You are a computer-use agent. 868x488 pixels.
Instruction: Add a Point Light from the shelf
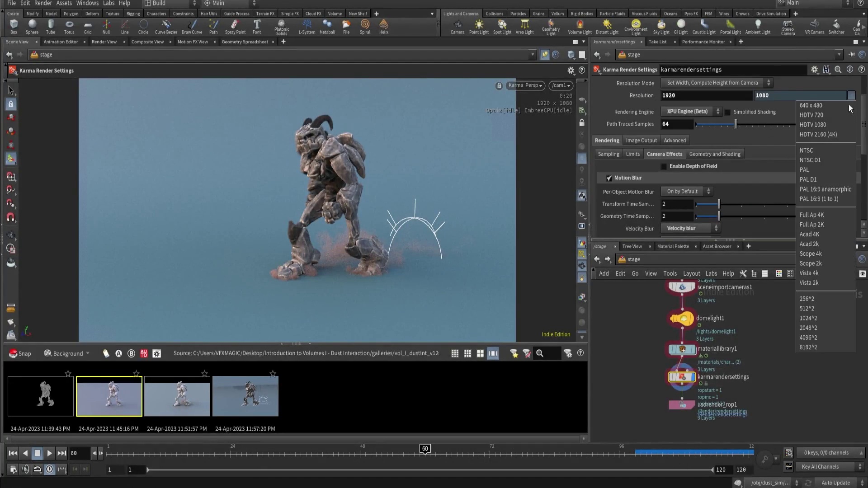point(479,27)
